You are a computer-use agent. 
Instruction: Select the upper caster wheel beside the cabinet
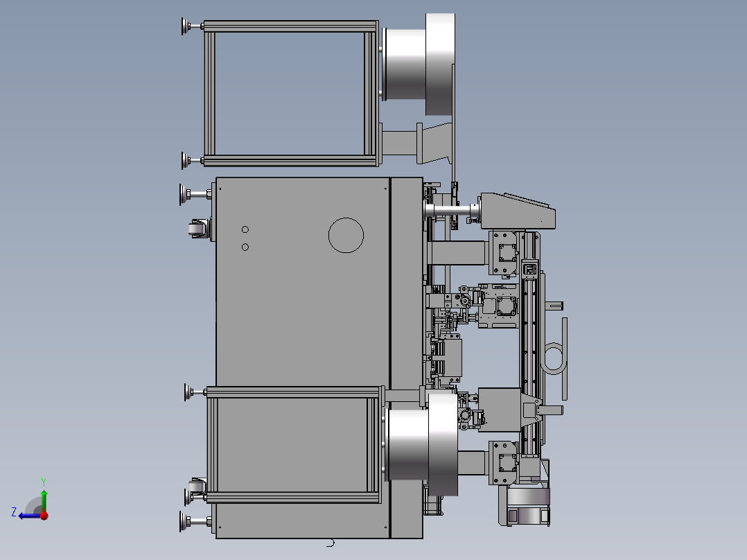[x=199, y=229]
